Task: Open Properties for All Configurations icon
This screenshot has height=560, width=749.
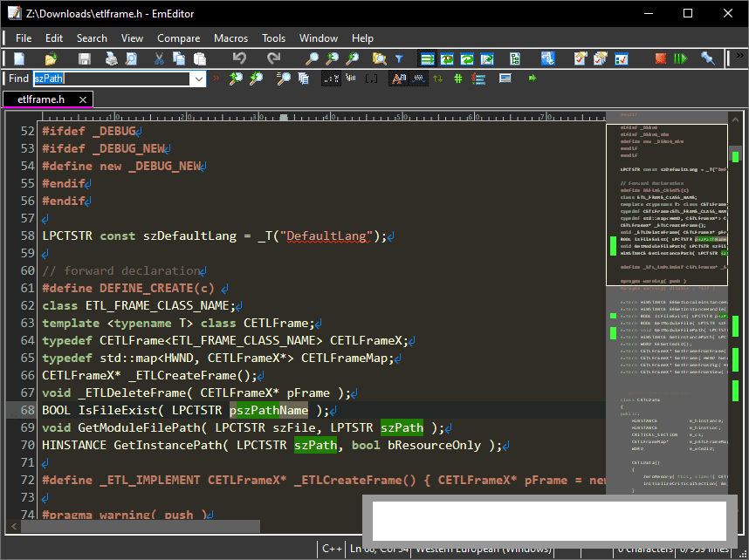Action: [601, 58]
